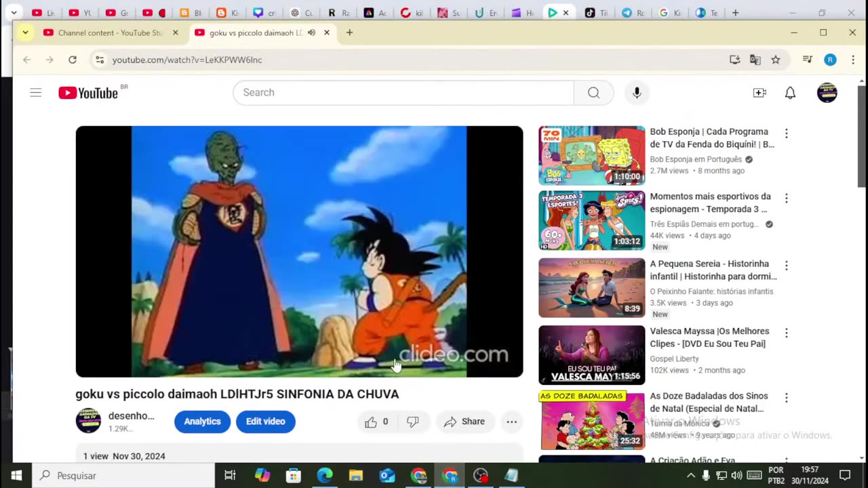Pause the goku vs piccolo video player
Screen dimensions: 868x488
(299, 251)
